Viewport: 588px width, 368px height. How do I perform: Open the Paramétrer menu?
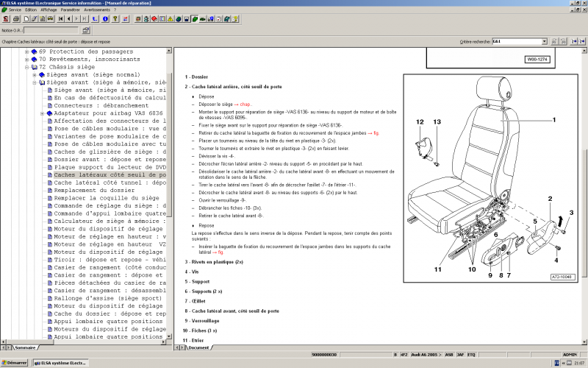click(x=72, y=10)
